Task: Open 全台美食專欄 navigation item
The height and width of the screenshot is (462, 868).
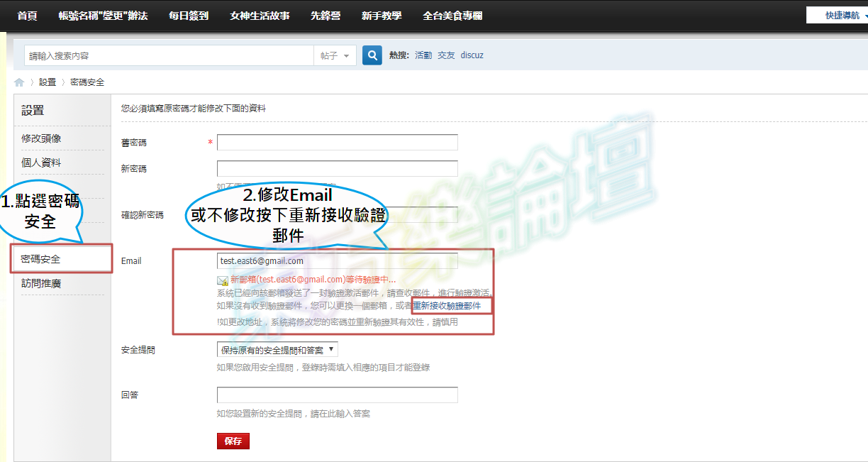Action: click(x=452, y=16)
